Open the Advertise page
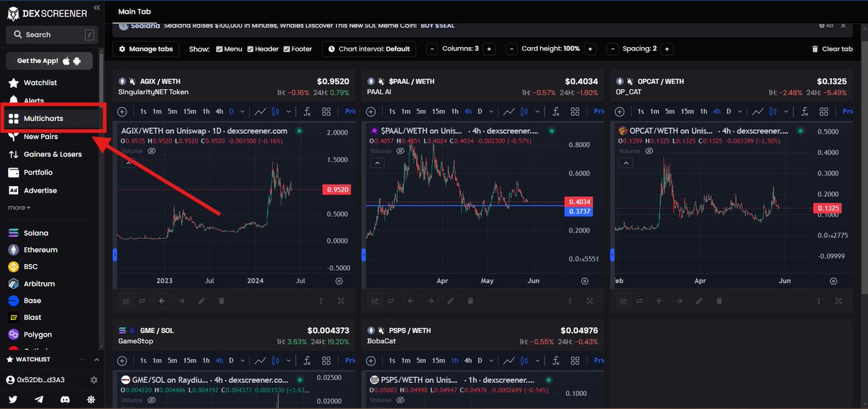The height and width of the screenshot is (409, 868). point(40,190)
